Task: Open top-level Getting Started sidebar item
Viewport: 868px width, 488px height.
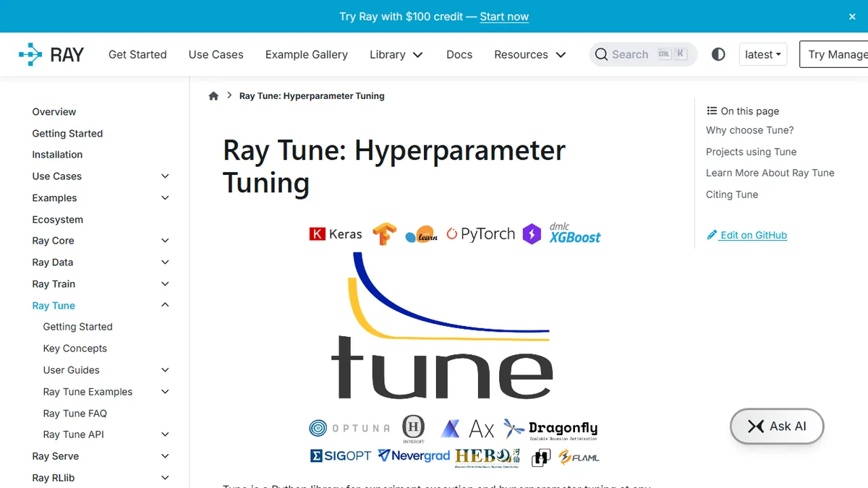Action: [x=67, y=134]
